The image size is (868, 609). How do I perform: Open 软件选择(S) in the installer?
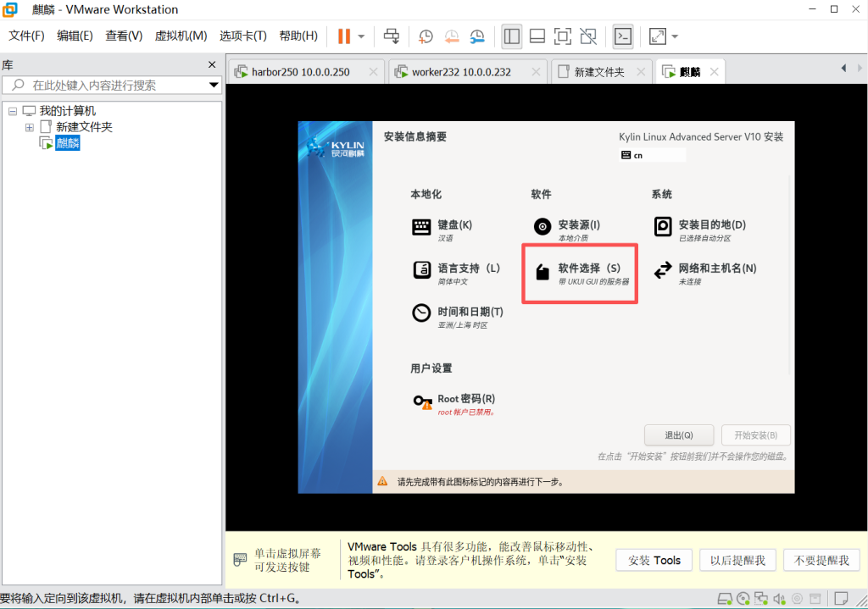(580, 274)
